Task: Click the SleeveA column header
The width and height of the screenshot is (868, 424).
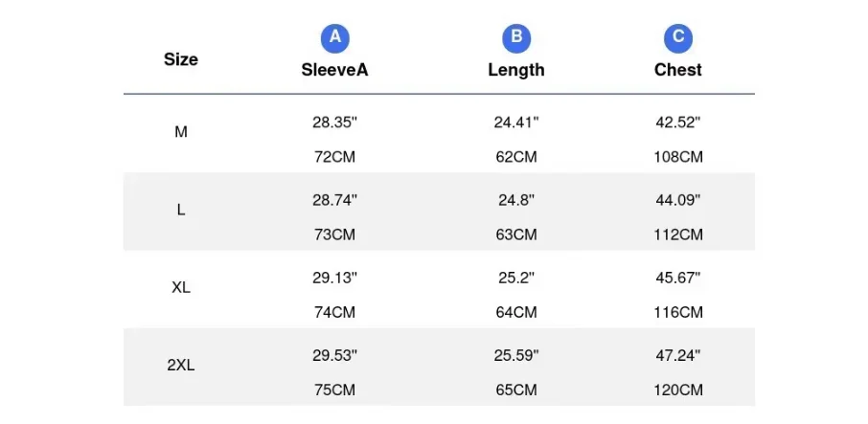Action: (x=334, y=70)
